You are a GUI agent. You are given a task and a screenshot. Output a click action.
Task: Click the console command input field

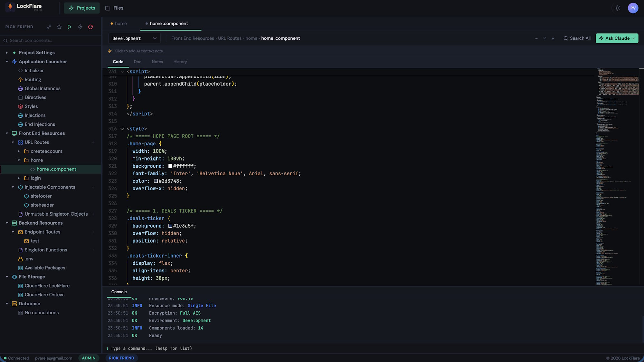[374, 348]
